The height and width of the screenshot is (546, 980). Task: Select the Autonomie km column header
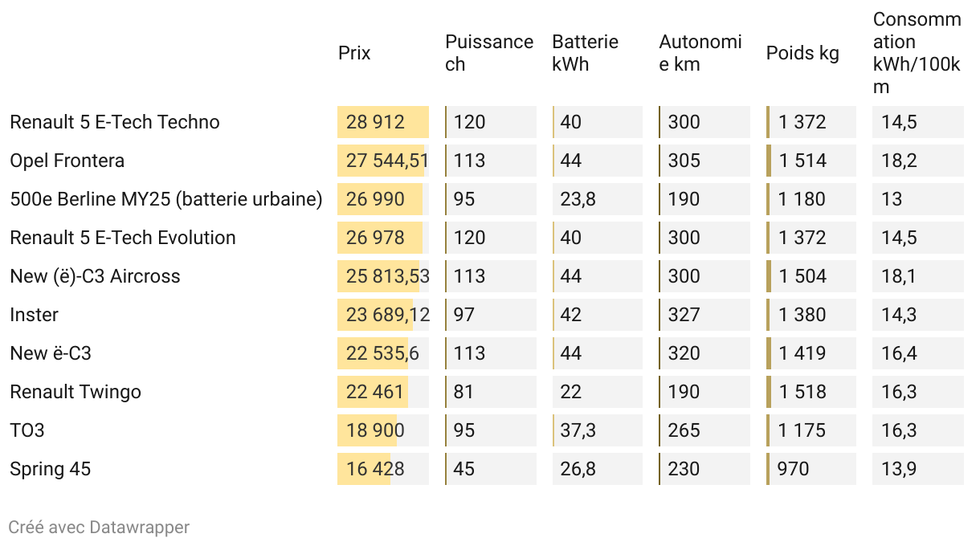point(700,53)
